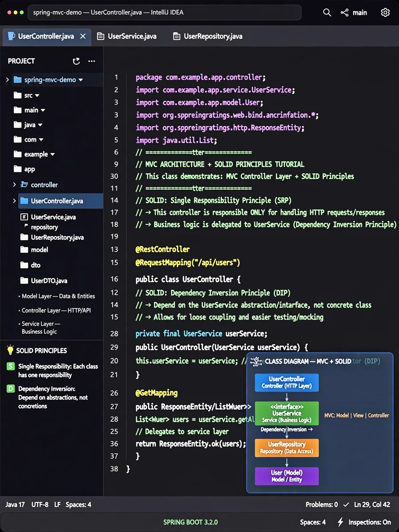Click the main branch label
This screenshot has height=532, width=399.
tap(360, 13)
